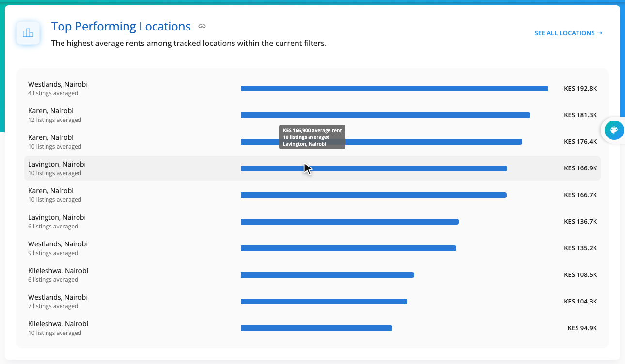The height and width of the screenshot is (364, 625).
Task: Open the theme palette button
Action: [614, 130]
